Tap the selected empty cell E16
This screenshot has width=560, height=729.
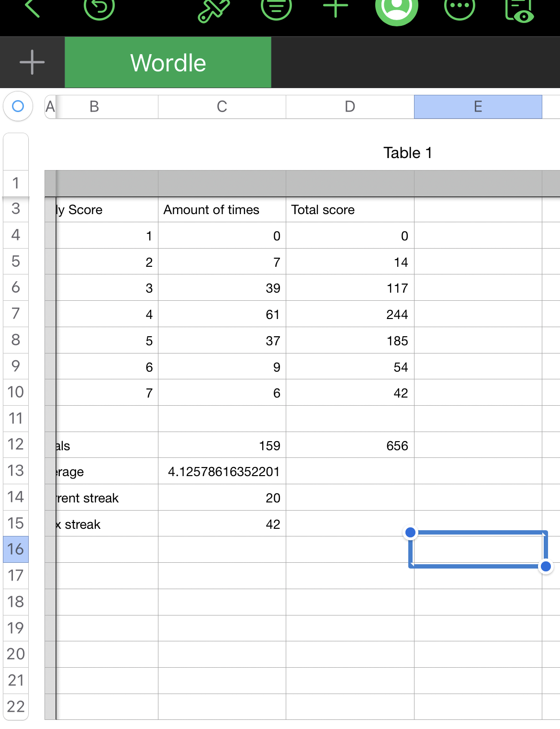click(x=478, y=549)
